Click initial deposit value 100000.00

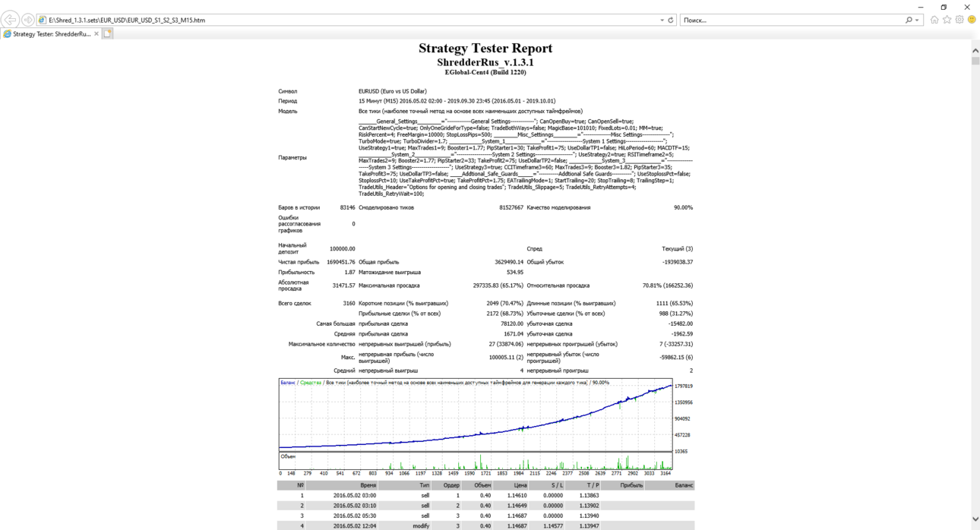point(342,249)
